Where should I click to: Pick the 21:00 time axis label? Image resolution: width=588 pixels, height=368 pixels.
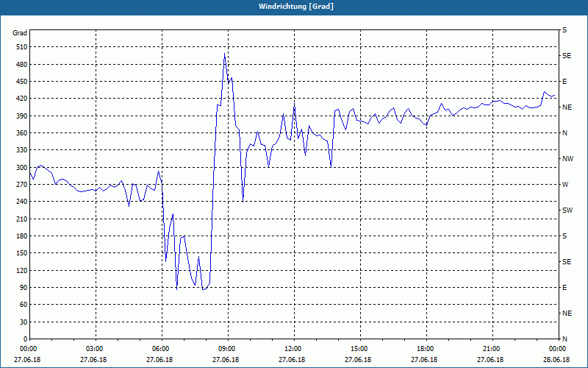point(491,348)
